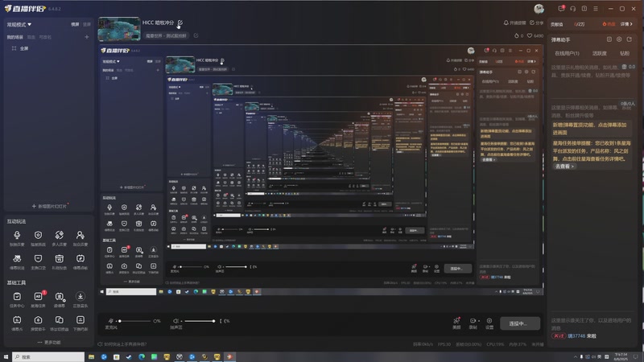The width and height of the screenshot is (644, 362).
Task: Open headset customer service icon
Action: point(572,9)
